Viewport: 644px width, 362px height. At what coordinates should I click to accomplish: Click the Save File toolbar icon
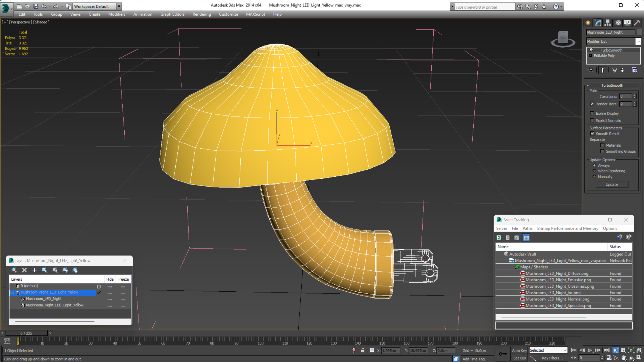[36, 6]
